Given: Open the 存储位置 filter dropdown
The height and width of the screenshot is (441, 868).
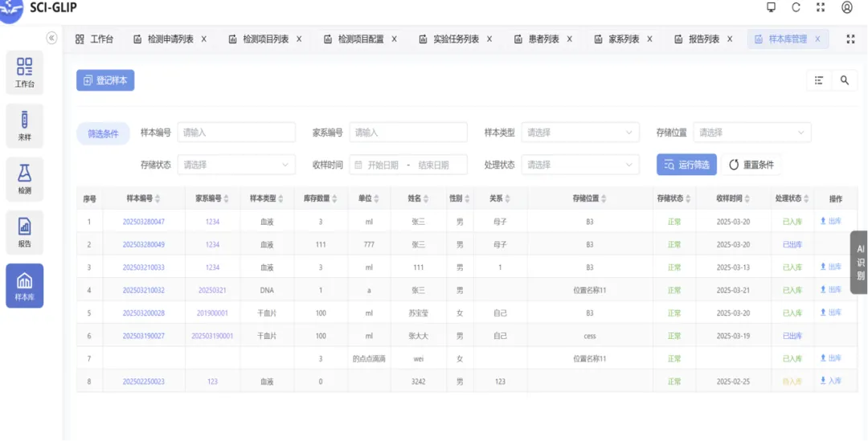Looking at the screenshot, I should (x=752, y=133).
